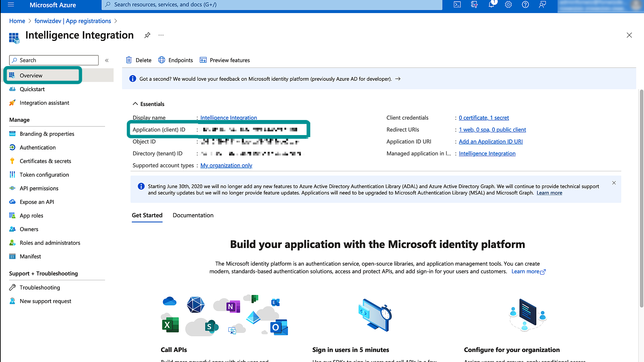Click the help question mark icon
Viewport: 644px width, 362px height.
(526, 5)
